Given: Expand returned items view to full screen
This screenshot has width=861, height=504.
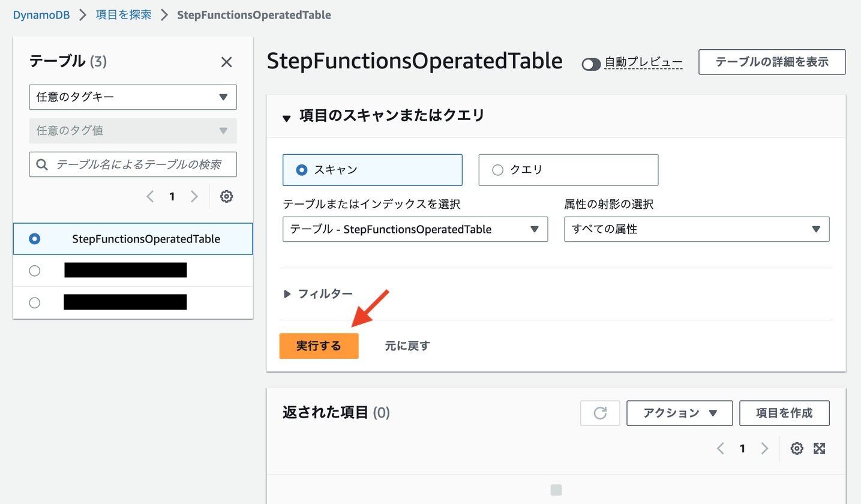Looking at the screenshot, I should [x=820, y=448].
